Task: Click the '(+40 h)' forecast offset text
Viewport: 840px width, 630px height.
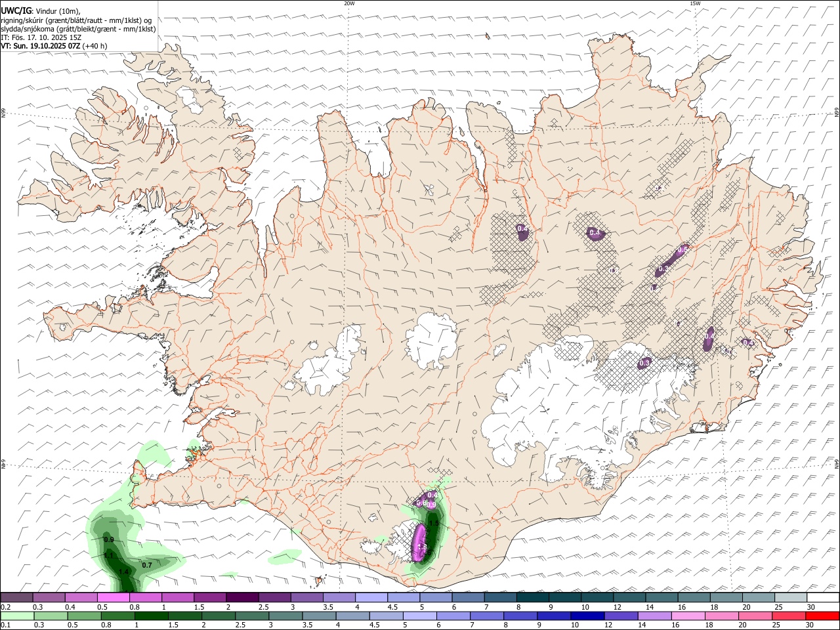Action: [95, 46]
